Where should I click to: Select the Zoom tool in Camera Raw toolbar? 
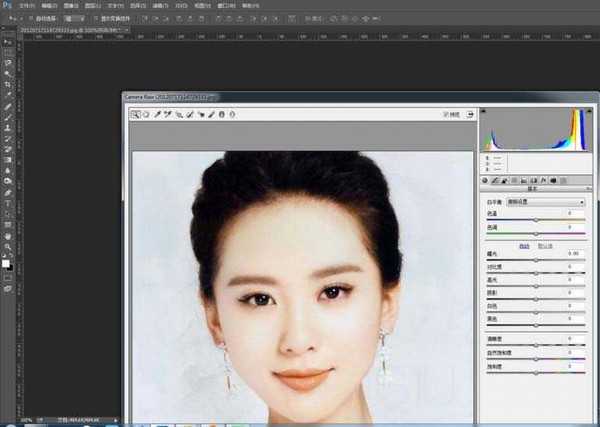click(134, 115)
